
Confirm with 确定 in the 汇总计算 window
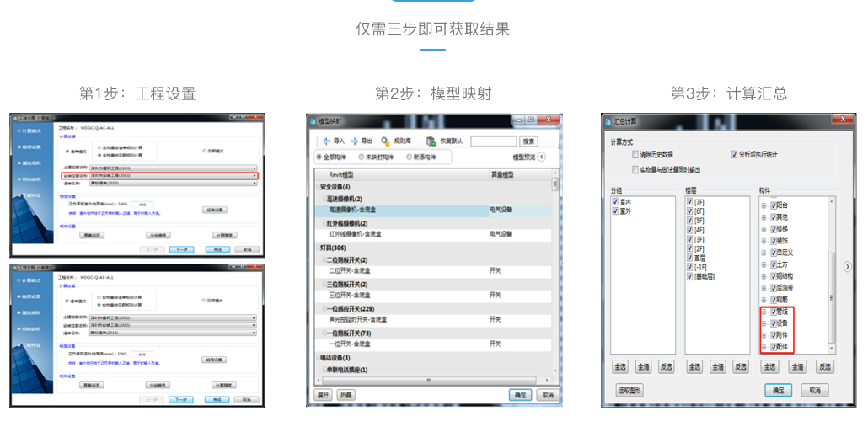coord(779,391)
